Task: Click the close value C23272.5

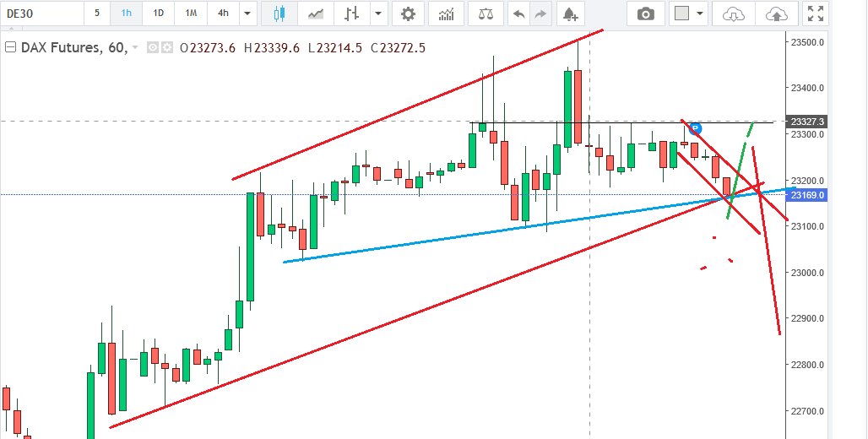Action: click(x=398, y=48)
